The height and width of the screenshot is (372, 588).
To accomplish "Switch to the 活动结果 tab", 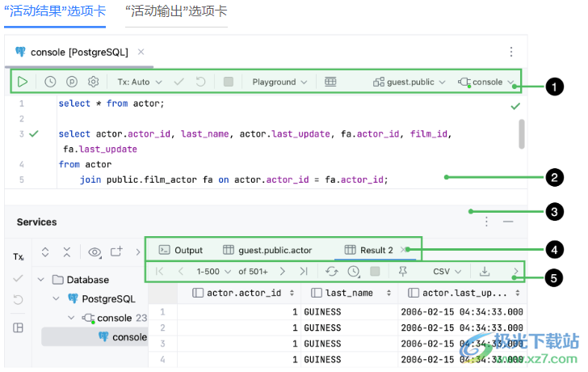I will [55, 11].
